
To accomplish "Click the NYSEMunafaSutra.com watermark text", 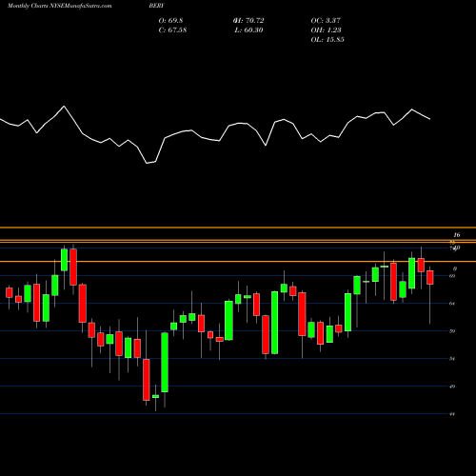I will click(x=81, y=6).
